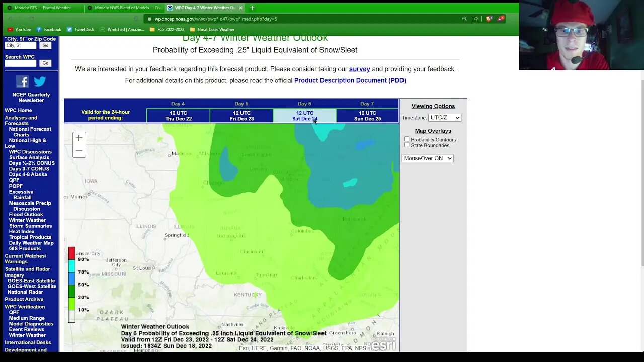The height and width of the screenshot is (362, 644).
Task: Open Days 3-7 CONUS link
Action: [x=29, y=169]
